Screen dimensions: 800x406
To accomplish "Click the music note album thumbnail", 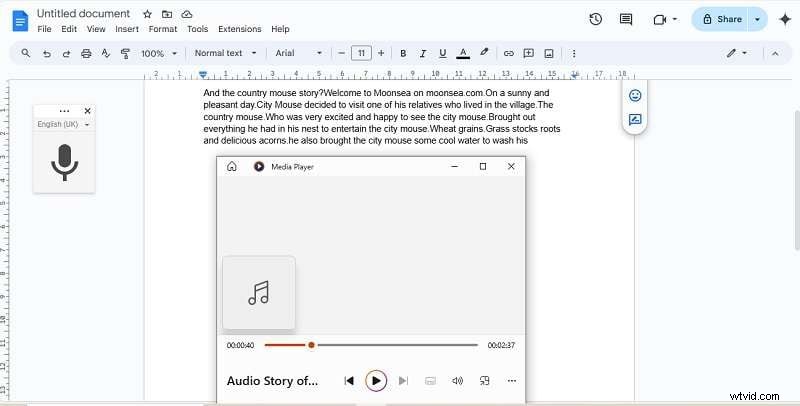I will [259, 293].
